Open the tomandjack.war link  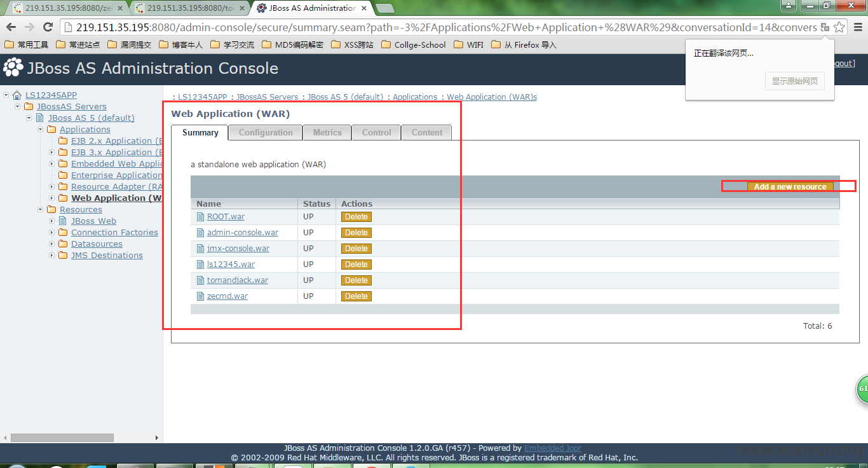tap(238, 280)
